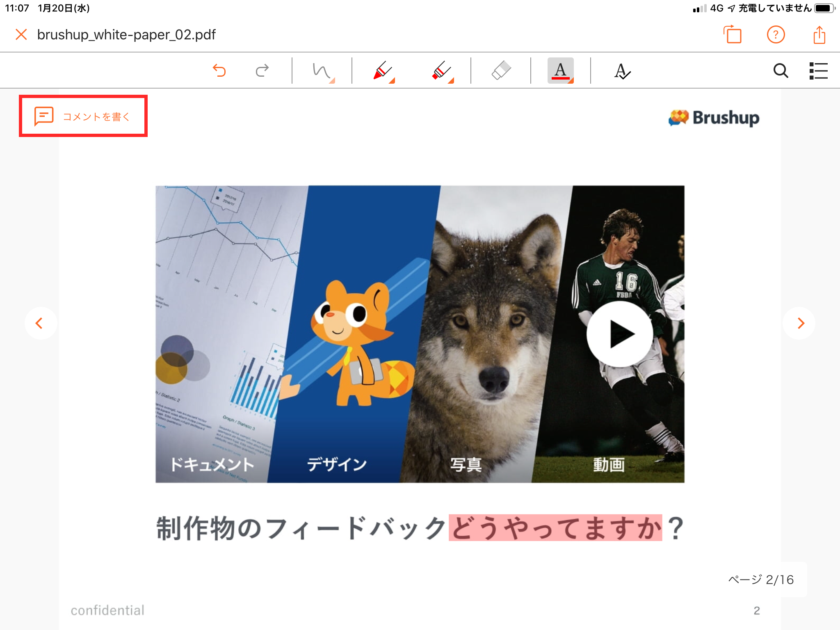Tap コメントを書く to write comment
This screenshot has width=840, height=630.
(83, 116)
